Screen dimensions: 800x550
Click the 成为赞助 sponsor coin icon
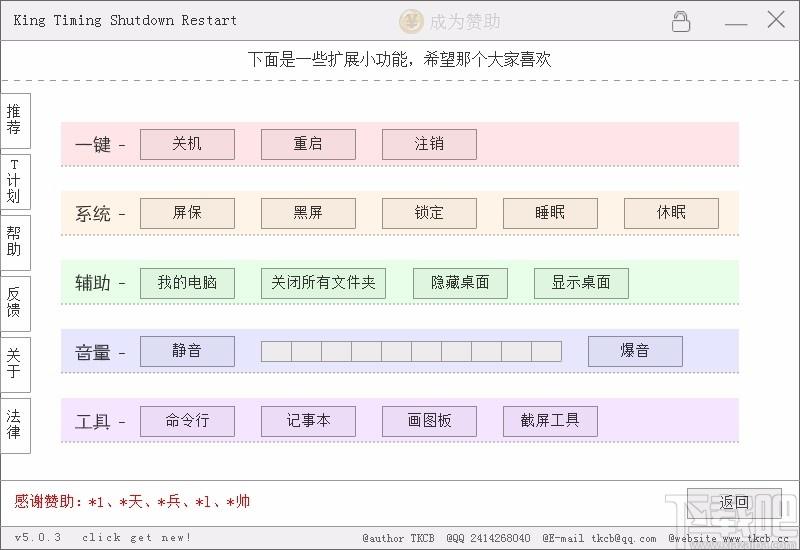(411, 21)
